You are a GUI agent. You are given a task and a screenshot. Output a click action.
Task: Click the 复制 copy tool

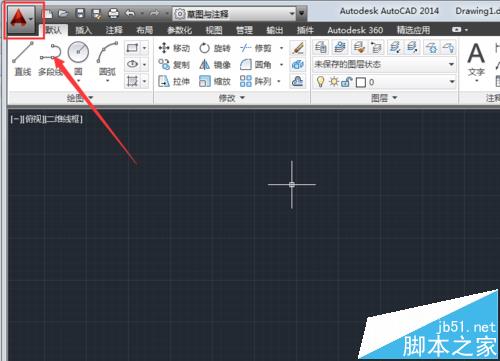(x=174, y=64)
